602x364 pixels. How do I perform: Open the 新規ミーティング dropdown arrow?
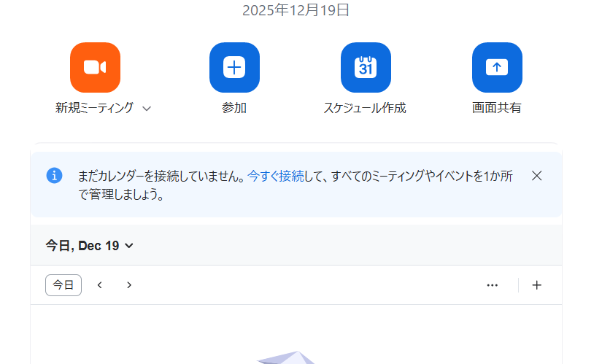click(147, 109)
